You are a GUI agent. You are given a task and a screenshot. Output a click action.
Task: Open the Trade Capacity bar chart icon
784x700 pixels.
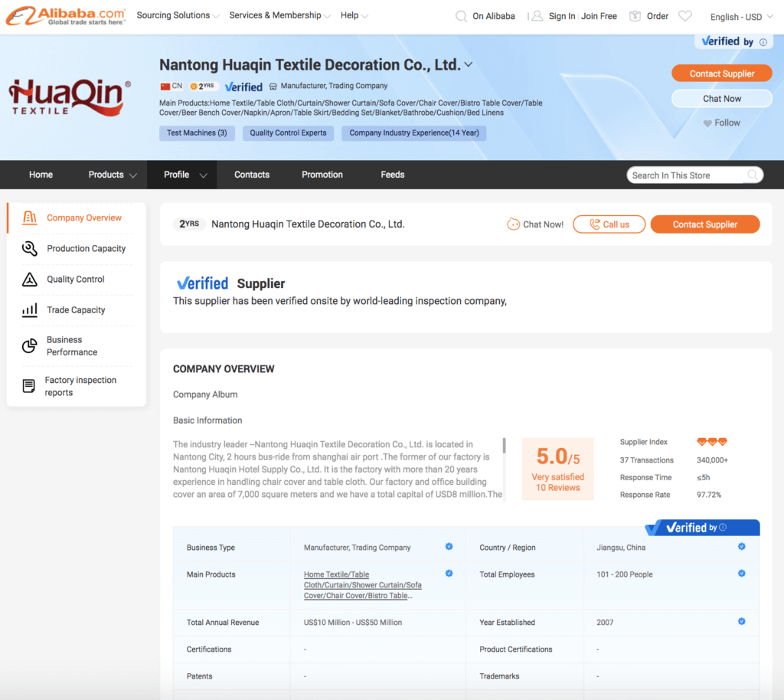coord(30,310)
